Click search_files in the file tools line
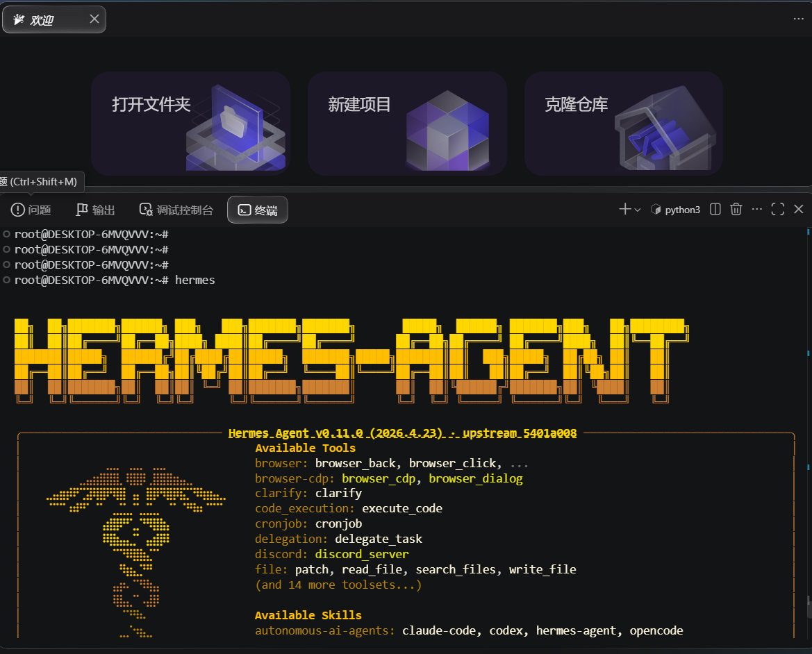The width and height of the screenshot is (812, 654). 456,570
